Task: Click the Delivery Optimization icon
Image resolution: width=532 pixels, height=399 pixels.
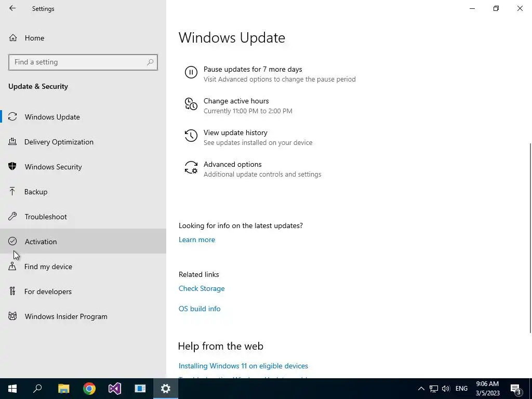Action: [12, 141]
